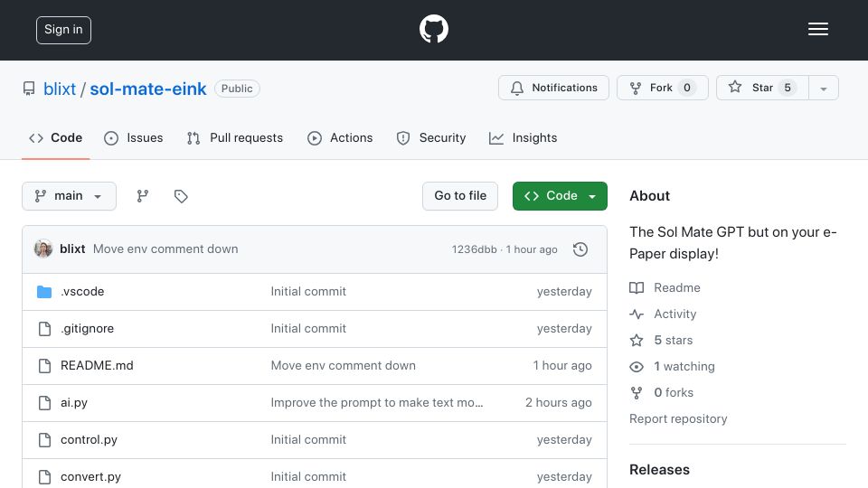Screen dimensions: 868x488
Task: Open latest commit message in commit bar
Action: [x=165, y=249]
